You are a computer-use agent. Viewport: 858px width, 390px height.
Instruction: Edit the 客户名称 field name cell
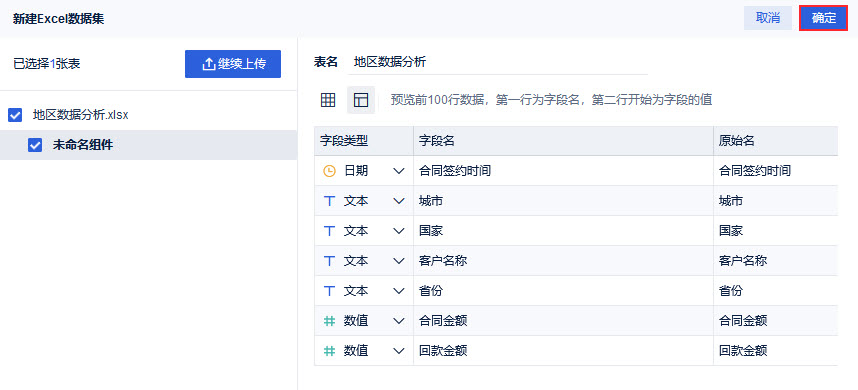[563, 261]
